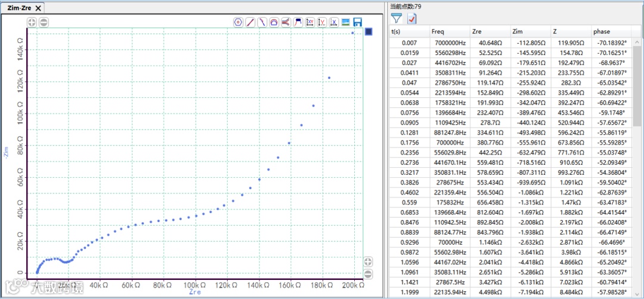The image size is (644, 299).
Task: Select the cell 5560298Hz
Action: pyautogui.click(x=449, y=53)
